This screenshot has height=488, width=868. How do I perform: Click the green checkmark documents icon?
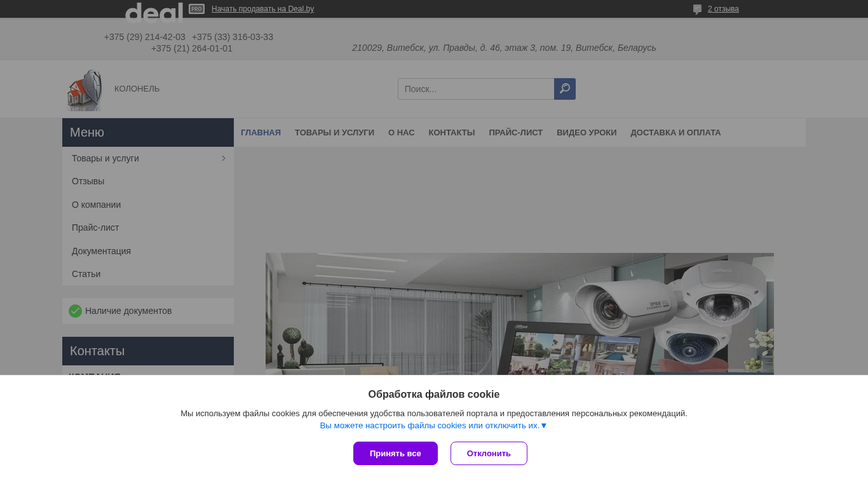tap(75, 311)
